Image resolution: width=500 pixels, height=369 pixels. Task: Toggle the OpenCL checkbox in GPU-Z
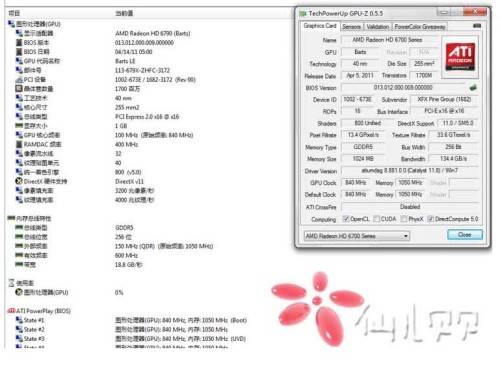point(346,219)
